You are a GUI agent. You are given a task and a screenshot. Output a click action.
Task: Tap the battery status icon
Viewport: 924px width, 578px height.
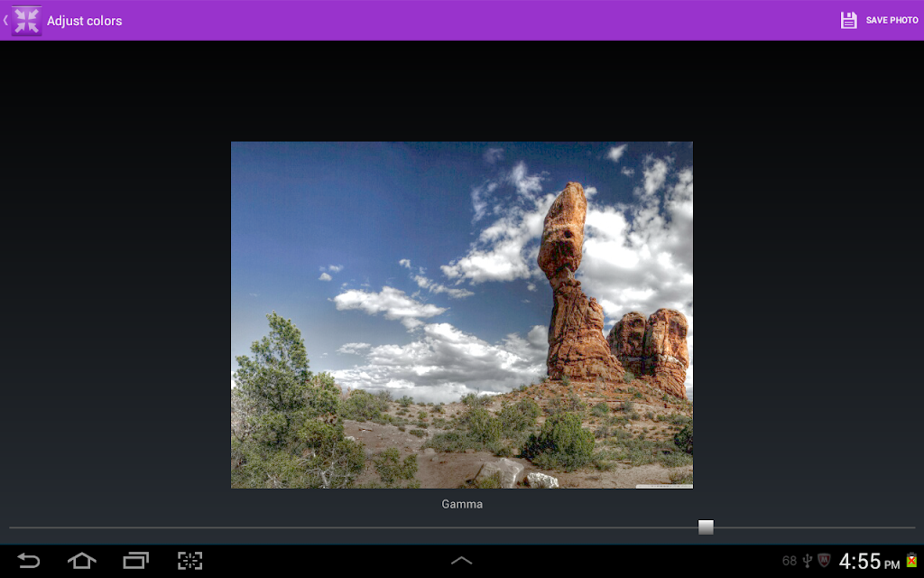coord(911,560)
